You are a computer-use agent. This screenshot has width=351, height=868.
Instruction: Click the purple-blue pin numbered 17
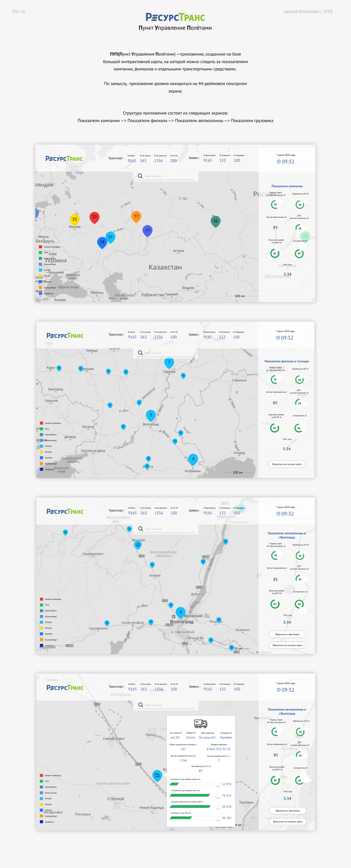coord(147,230)
